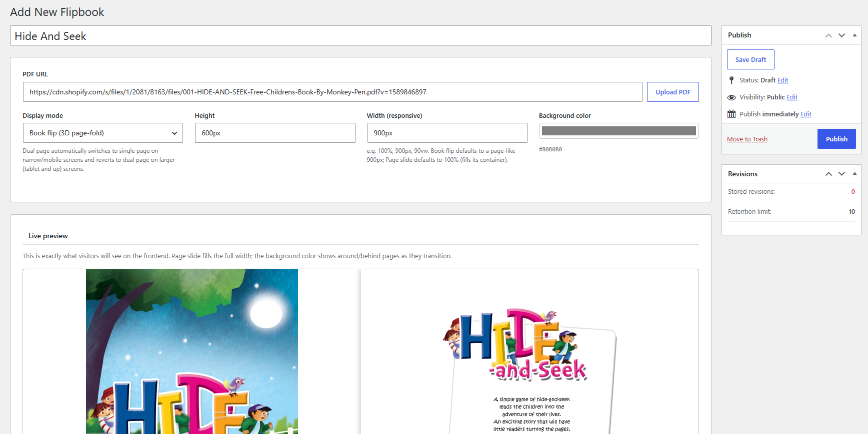Move Publish panel down arrow
This screenshot has width=868, height=434.
(x=841, y=35)
